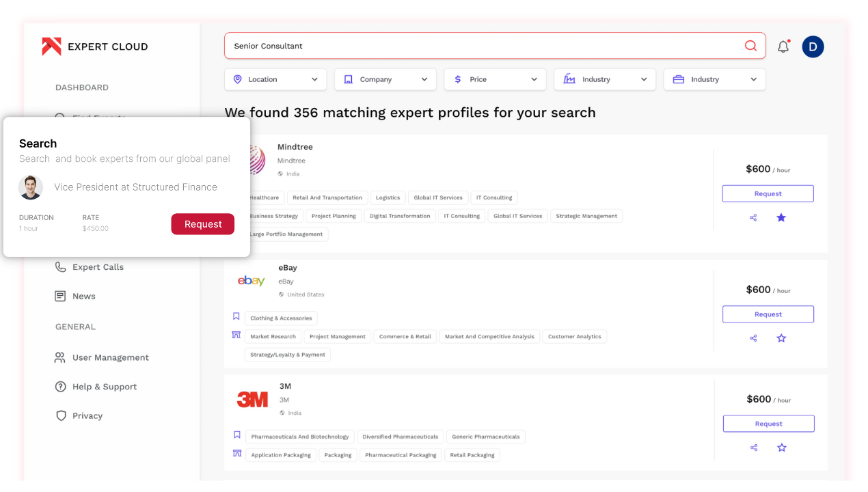This screenshot has height=492, width=868.
Task: Click the search magnifier icon
Action: coord(750,46)
